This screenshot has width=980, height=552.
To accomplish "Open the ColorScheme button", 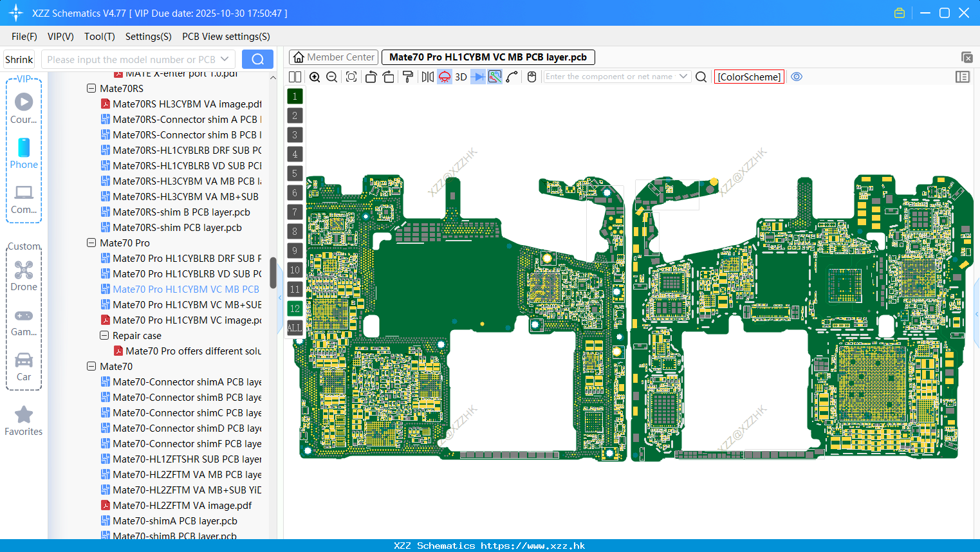I will [x=749, y=77].
